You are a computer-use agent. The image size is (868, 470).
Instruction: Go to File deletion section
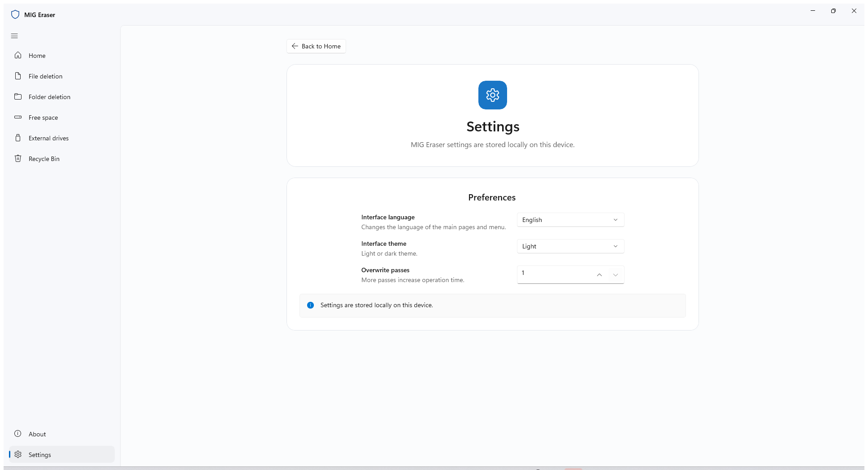coord(62,76)
